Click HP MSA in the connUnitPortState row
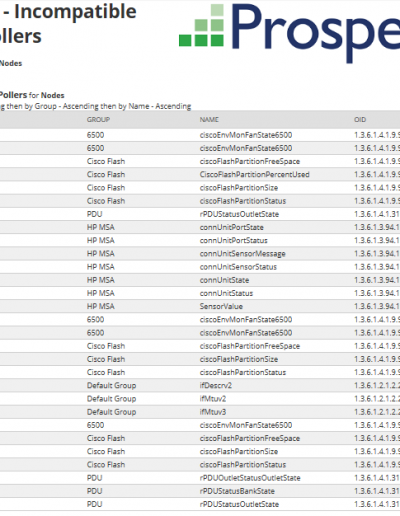This screenshot has height=516, width=400. click(101, 227)
